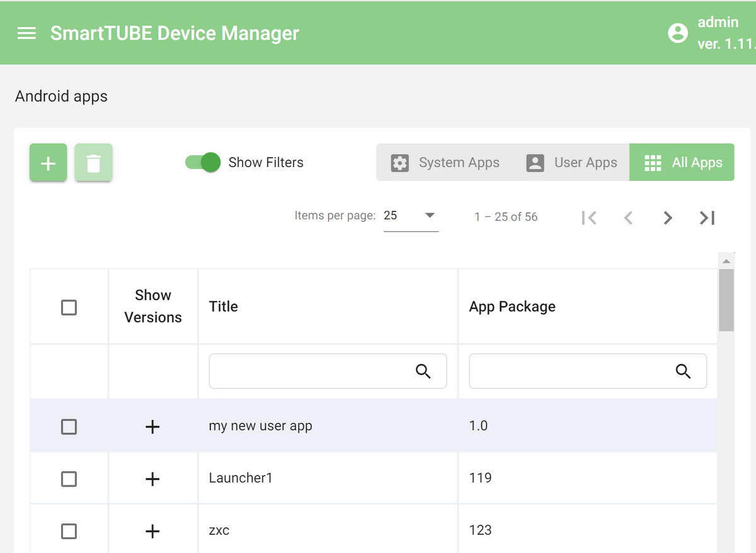Click the '1 – 25 of 56' range label
756x553 pixels.
pyautogui.click(x=506, y=217)
